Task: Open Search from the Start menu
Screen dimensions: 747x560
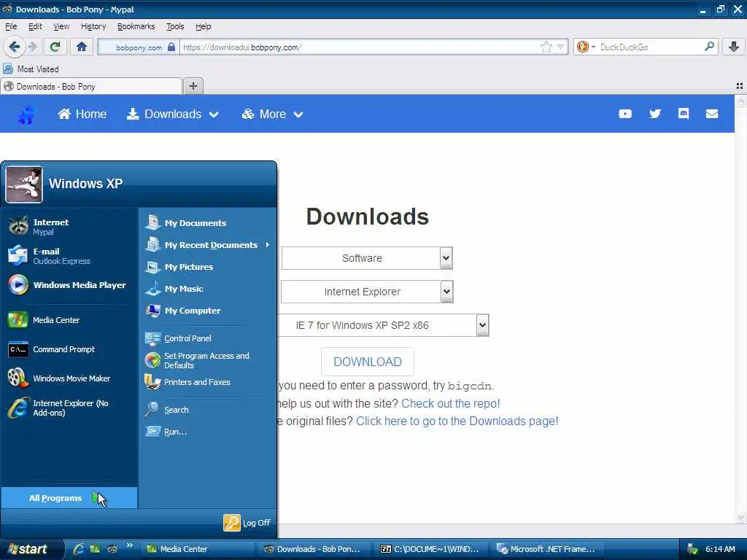Action: coord(208,410)
